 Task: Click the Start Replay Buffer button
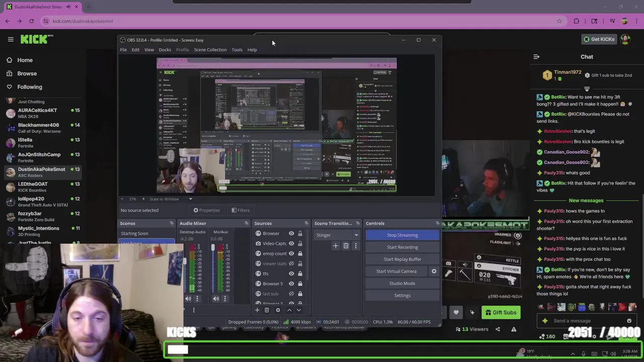(x=402, y=259)
